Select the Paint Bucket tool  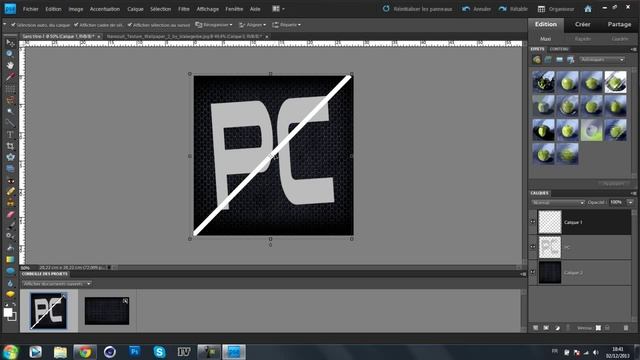click(10, 248)
